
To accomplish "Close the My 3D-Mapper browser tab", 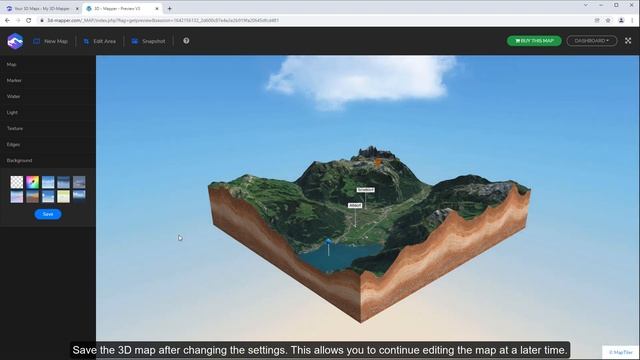I will tap(77, 9).
